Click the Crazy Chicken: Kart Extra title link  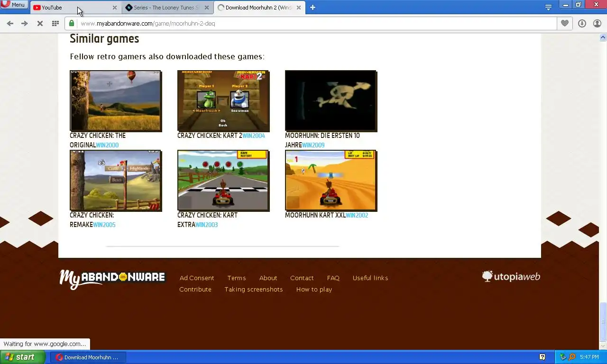208,220
